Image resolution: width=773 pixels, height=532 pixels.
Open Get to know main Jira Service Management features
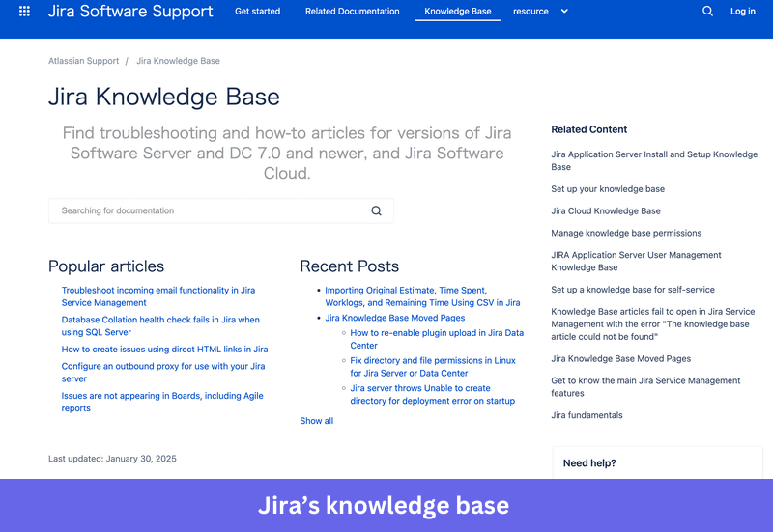tap(645, 386)
